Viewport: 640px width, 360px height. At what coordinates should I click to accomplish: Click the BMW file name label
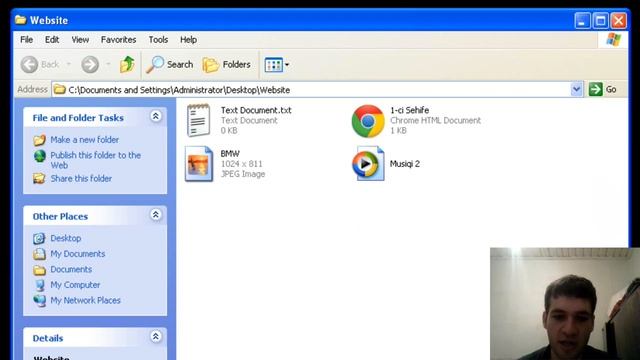(230, 153)
